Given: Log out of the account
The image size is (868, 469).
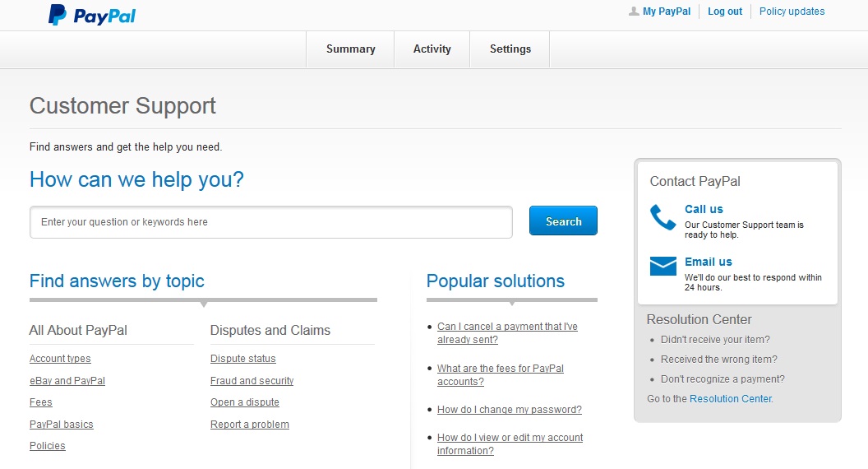Looking at the screenshot, I should coord(725,12).
